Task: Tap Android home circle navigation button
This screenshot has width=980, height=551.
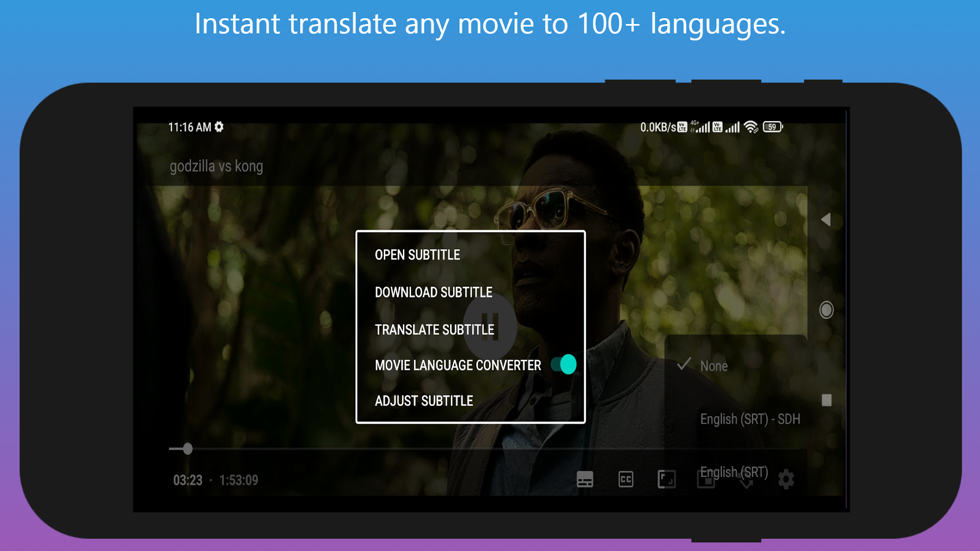Action: pos(826,310)
